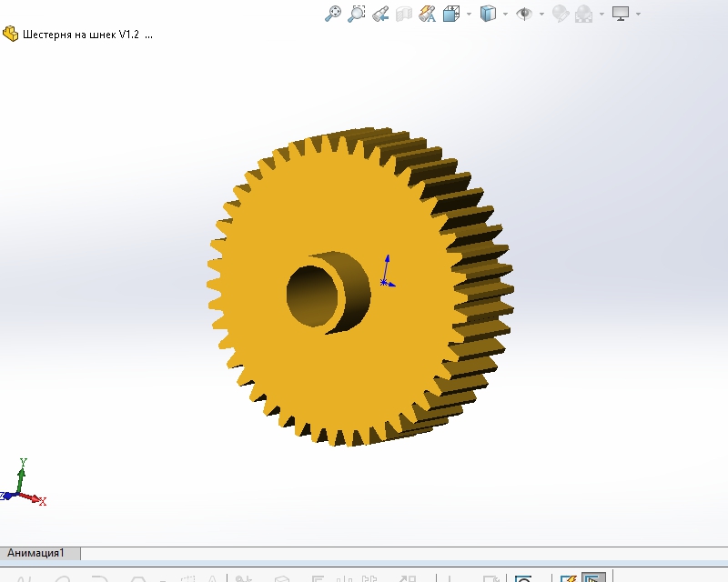Viewport: 728px width, 582px height.
Task: Click the part icon beside Шестерня на шнек
Action: pos(11,35)
